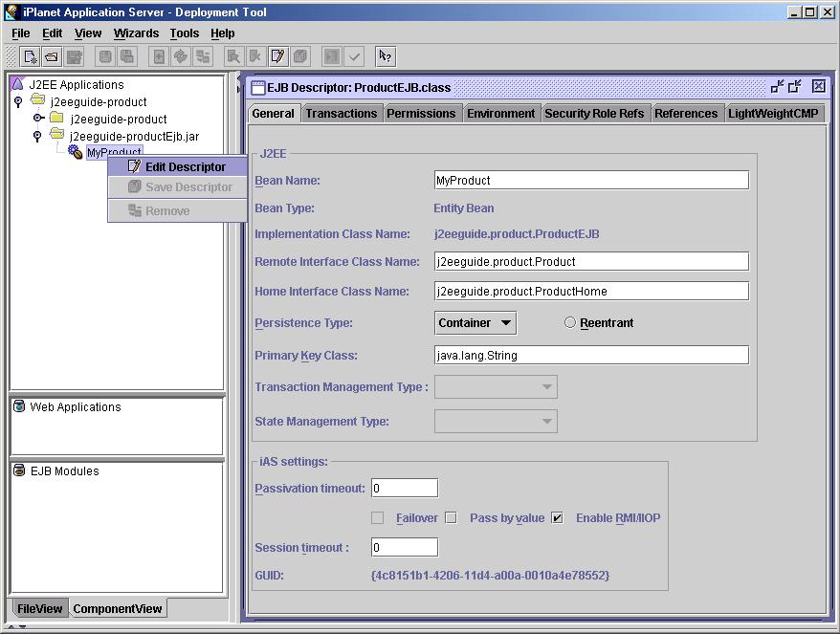Image resolution: width=840 pixels, height=634 pixels.
Task: Open the Wizards menu
Action: click(136, 33)
